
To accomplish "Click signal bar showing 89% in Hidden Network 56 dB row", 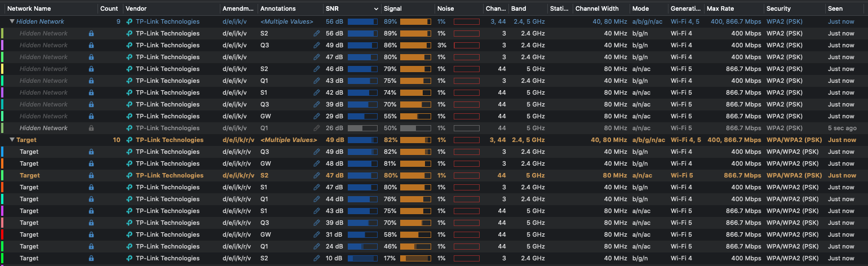I will [x=415, y=33].
